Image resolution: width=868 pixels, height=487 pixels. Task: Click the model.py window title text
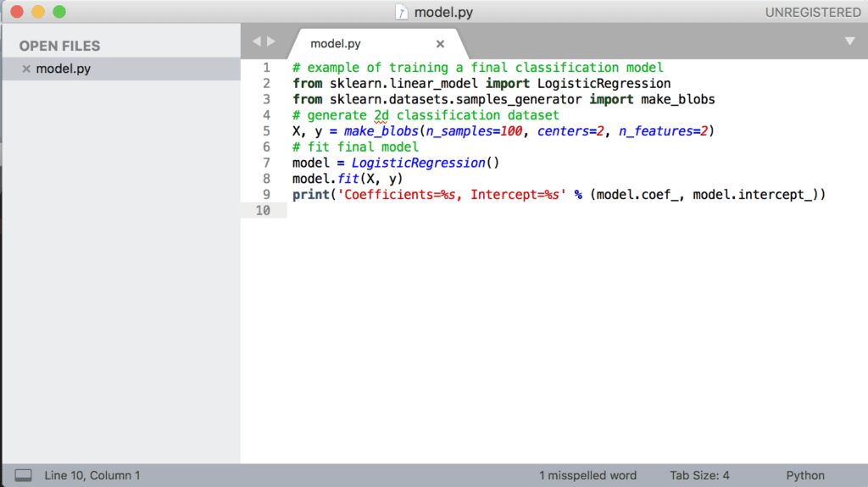tap(443, 12)
